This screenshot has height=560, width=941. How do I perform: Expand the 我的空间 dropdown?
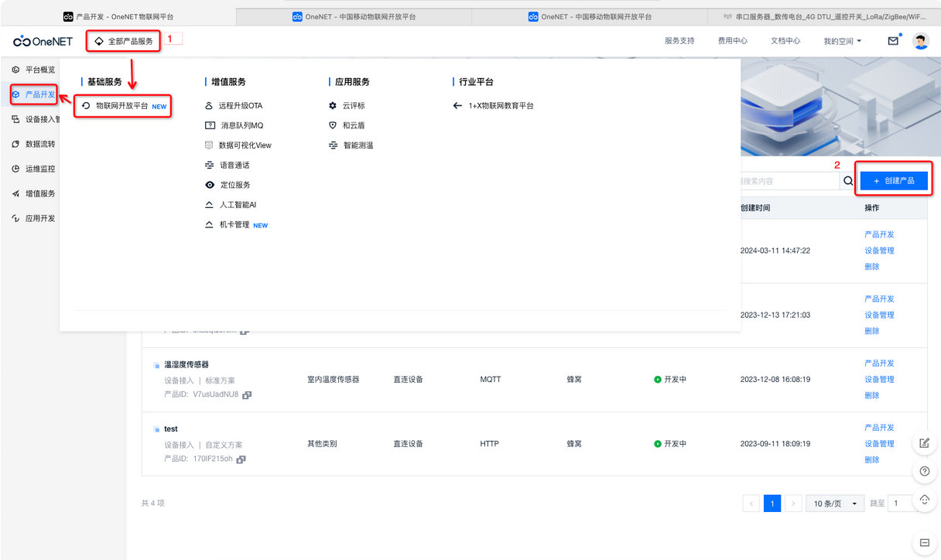coord(840,41)
